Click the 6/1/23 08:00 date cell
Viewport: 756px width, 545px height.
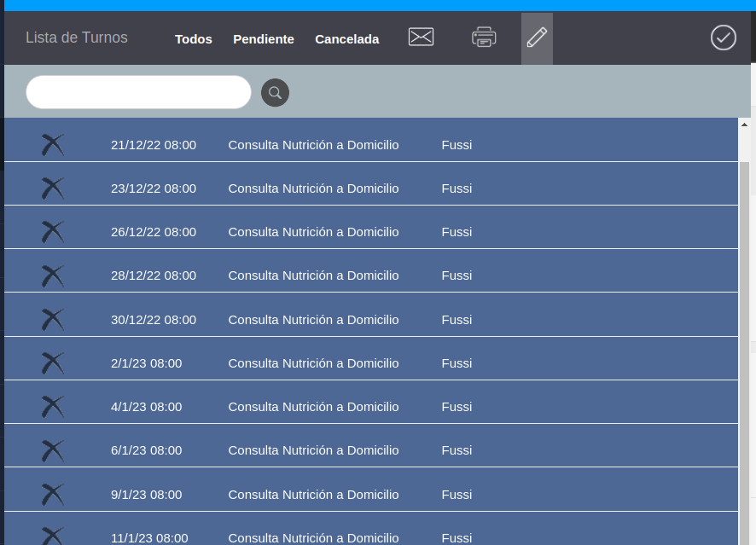pyautogui.click(x=146, y=450)
